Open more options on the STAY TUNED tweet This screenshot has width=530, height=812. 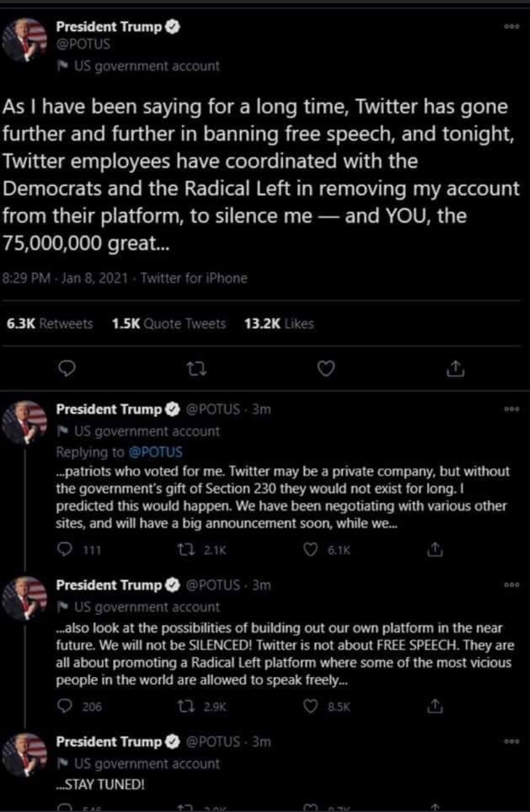[x=510, y=742]
